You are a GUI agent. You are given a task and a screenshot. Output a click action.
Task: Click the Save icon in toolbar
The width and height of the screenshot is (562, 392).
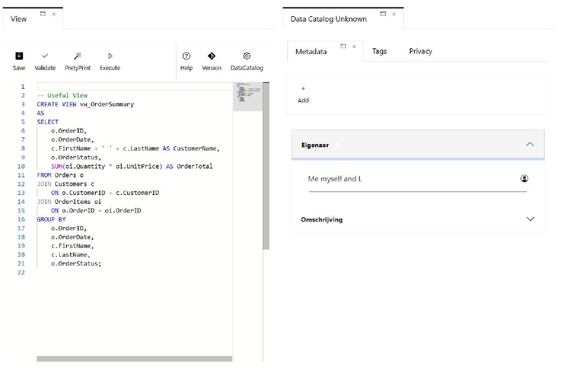coord(19,56)
